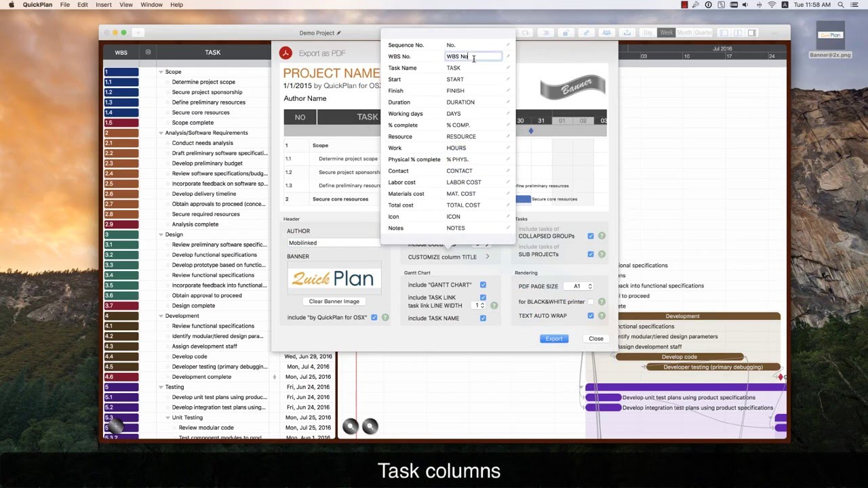The width and height of the screenshot is (868, 488).
Task: Select the split pane layout icon
Action: click(x=738, y=33)
